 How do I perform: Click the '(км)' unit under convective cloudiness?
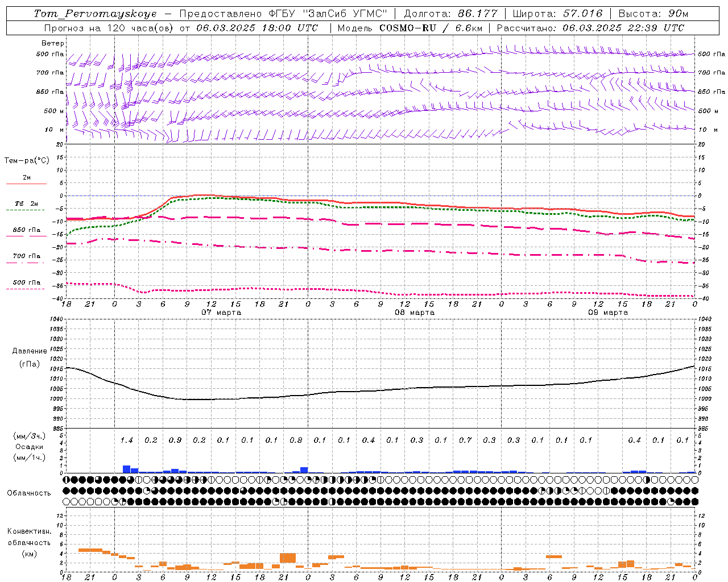(30, 554)
